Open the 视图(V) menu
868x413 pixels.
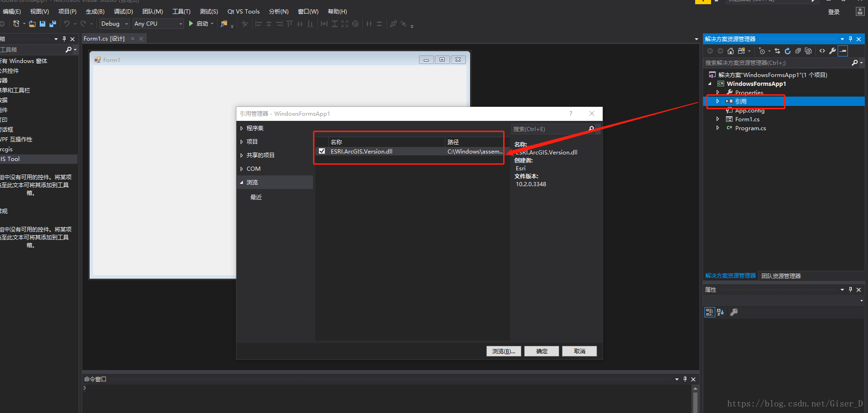[x=39, y=11]
